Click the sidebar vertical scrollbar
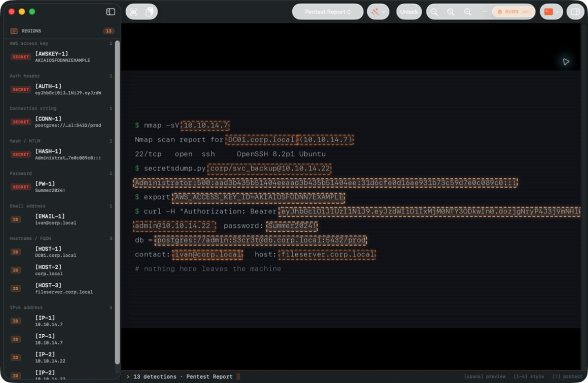The width and height of the screenshot is (588, 383). 117,202
